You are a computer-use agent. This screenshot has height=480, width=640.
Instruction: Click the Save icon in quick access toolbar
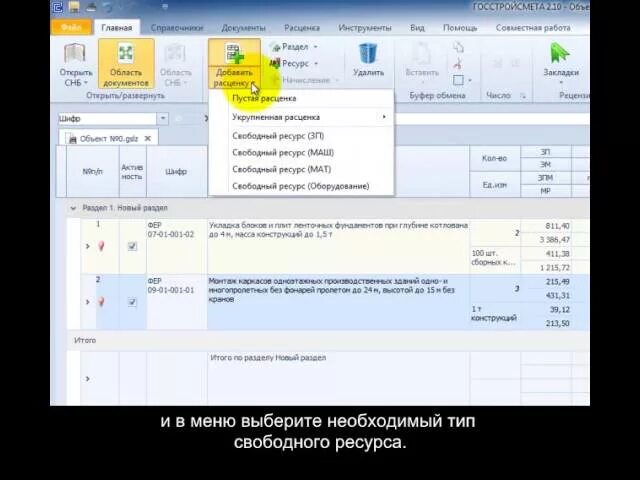pyautogui.click(x=74, y=7)
